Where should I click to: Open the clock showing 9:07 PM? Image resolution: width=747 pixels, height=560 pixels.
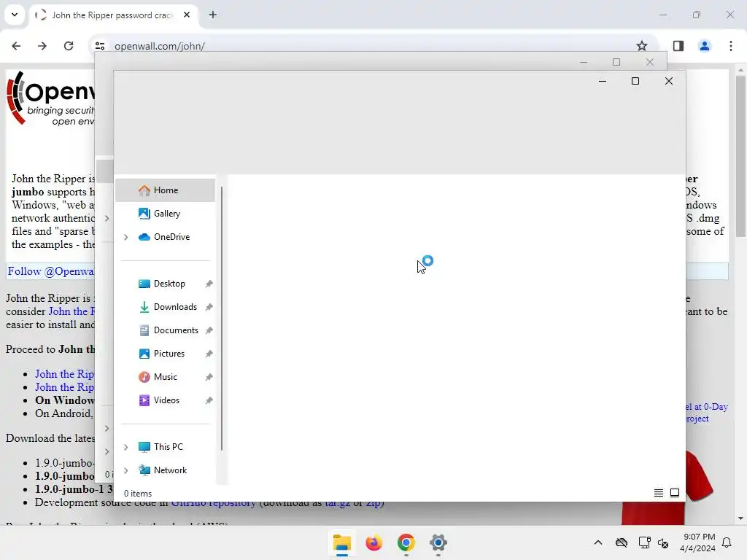tap(697, 542)
